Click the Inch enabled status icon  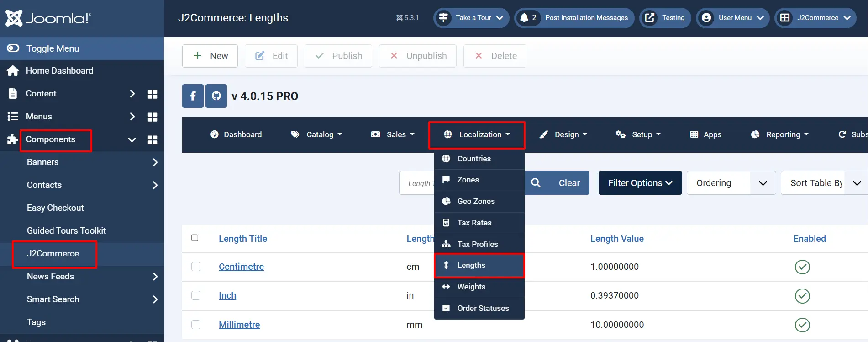[802, 296]
